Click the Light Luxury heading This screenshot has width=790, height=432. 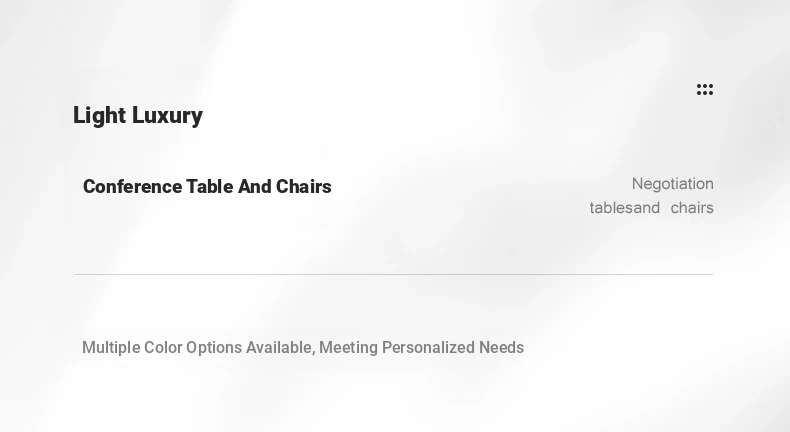click(x=138, y=116)
